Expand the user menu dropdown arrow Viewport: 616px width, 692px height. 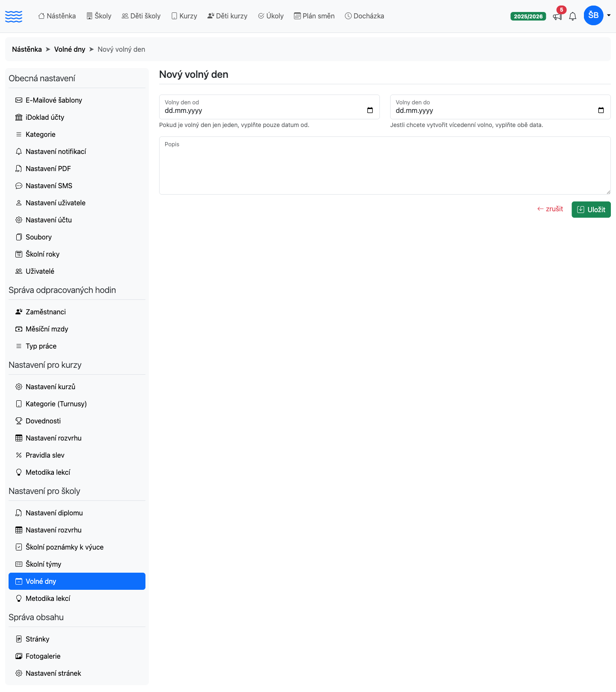point(609,15)
